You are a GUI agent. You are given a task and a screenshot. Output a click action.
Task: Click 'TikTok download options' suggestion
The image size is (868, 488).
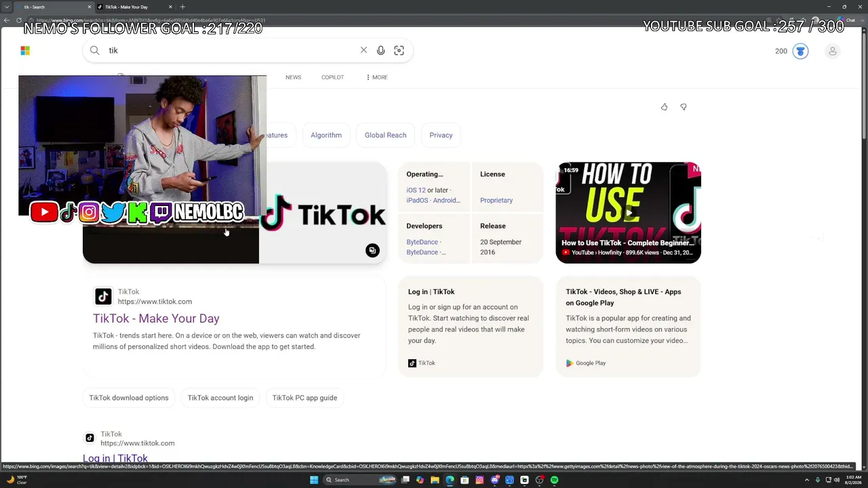tap(129, 398)
